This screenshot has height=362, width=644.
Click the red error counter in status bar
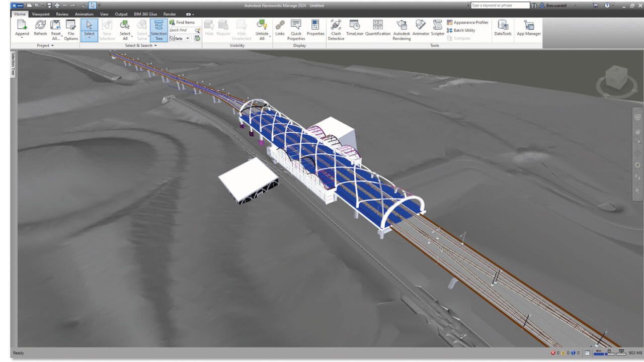tap(554, 353)
